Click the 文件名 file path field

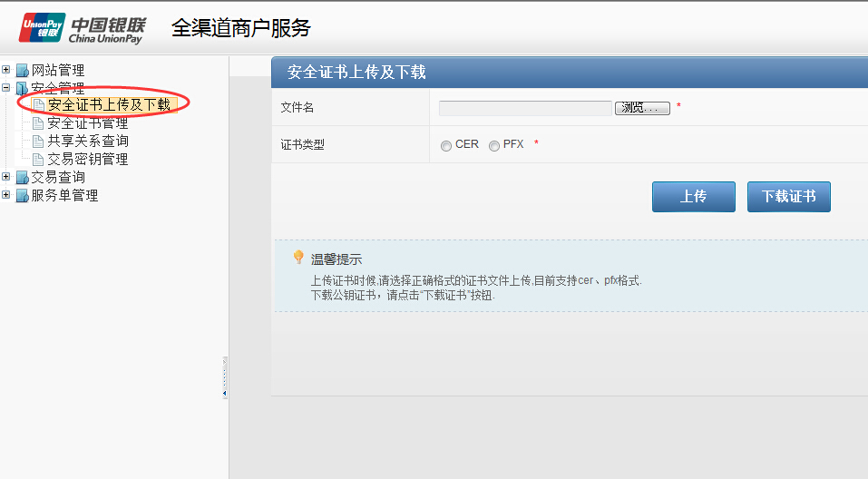tap(525, 108)
